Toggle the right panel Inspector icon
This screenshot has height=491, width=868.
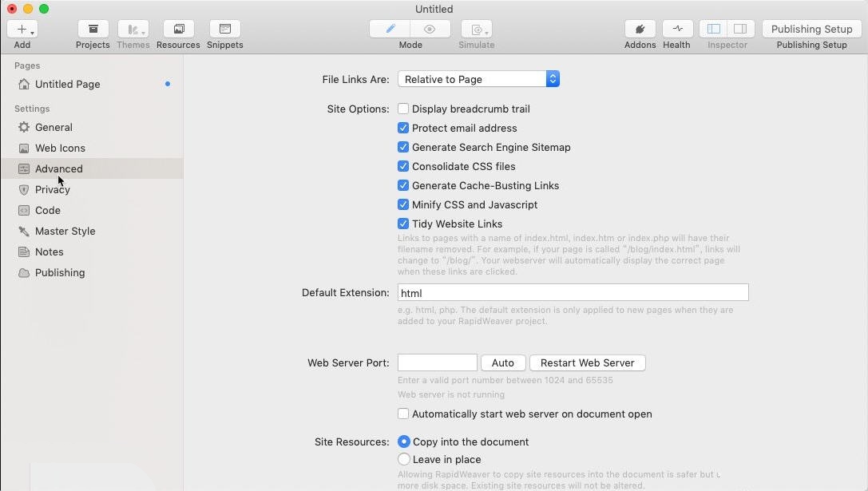(x=741, y=30)
